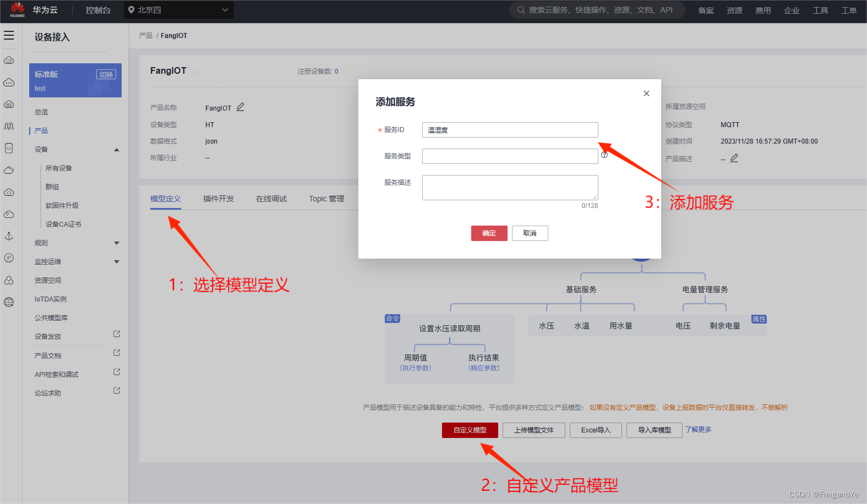Click the 服务ID input field
The image size is (867, 504).
510,130
